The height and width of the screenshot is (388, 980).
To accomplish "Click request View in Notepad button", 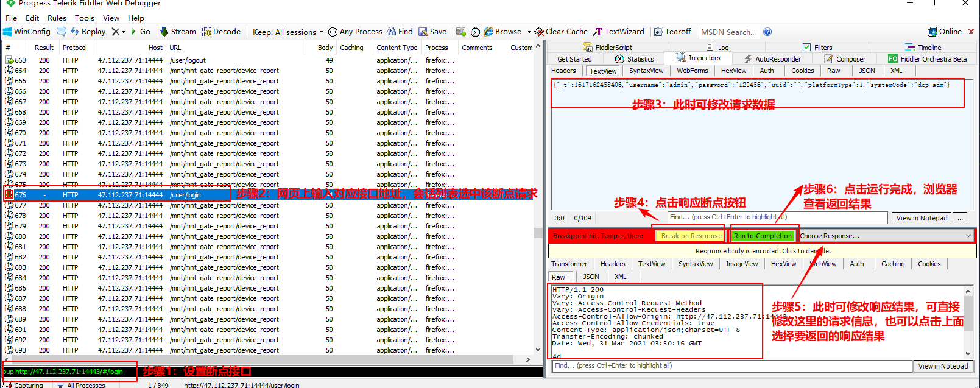I will (x=922, y=217).
